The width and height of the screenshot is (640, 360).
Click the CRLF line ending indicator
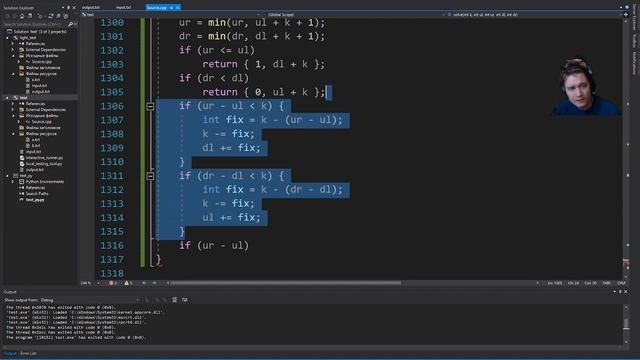621,283
